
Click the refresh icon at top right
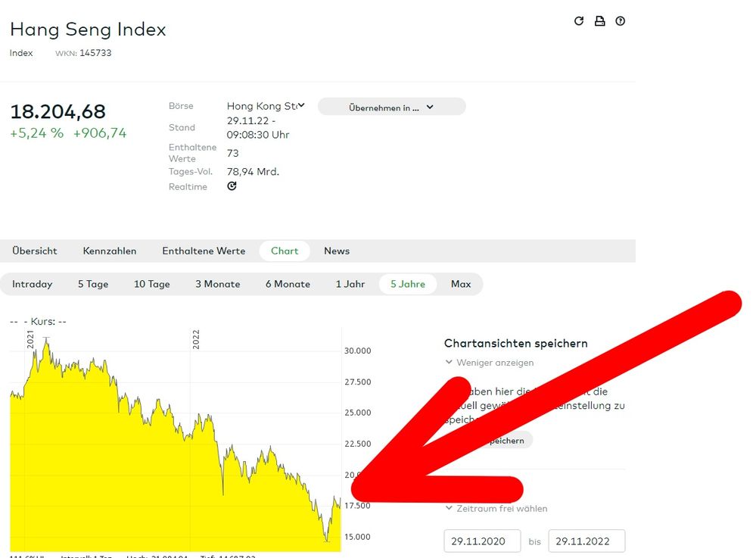(x=579, y=21)
